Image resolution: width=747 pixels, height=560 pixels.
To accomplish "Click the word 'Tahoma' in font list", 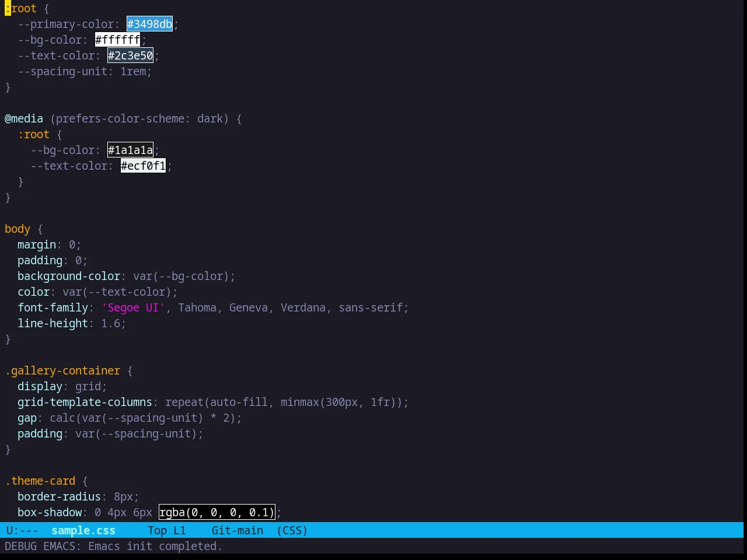I will [197, 307].
